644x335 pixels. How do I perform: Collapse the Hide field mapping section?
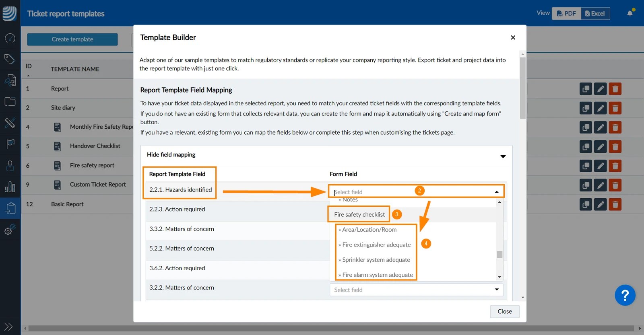503,156
